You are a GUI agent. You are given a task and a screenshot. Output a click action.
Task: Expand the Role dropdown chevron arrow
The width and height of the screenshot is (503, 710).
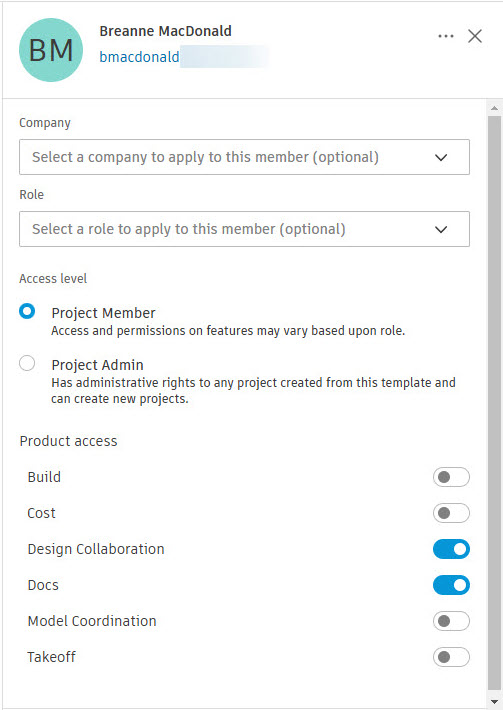[x=441, y=230]
